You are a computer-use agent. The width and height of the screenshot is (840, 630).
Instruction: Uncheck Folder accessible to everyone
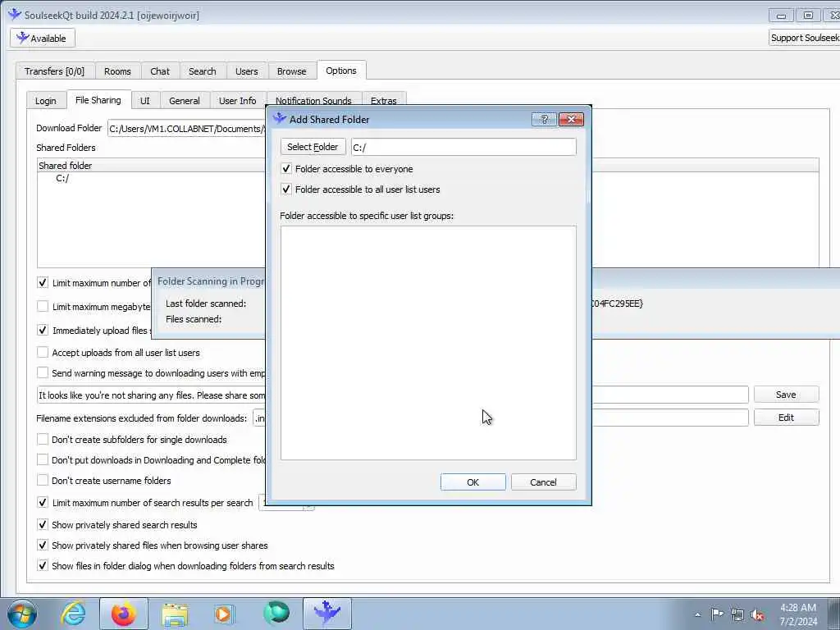[286, 169]
